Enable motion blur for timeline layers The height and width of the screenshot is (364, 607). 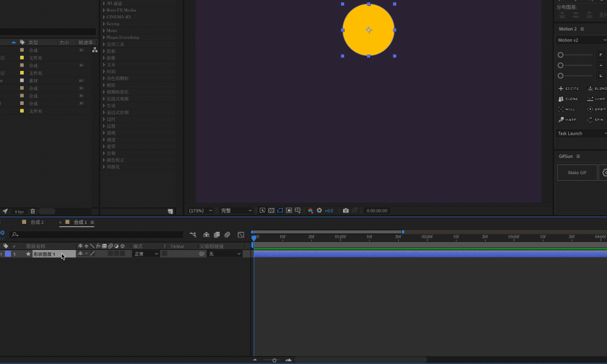tap(227, 235)
